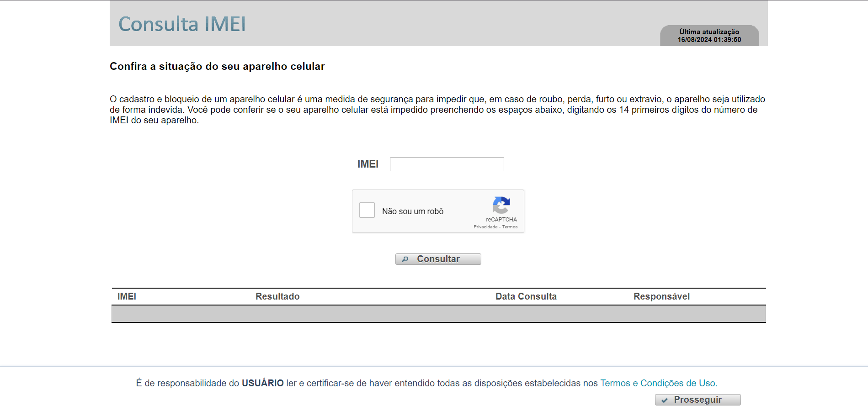Click the 'Confira a situação' heading
This screenshot has height=416, width=868.
[217, 66]
